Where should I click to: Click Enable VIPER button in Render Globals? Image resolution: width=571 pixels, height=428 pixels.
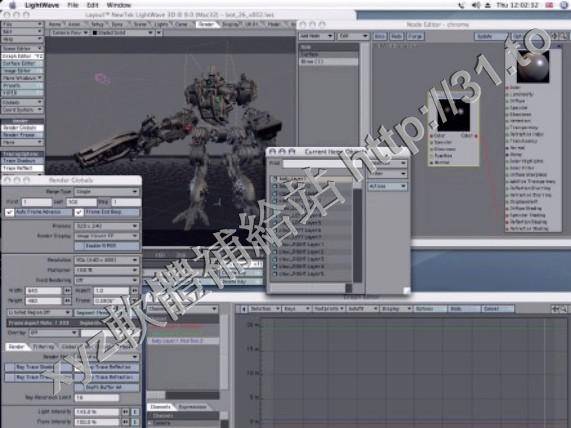tap(106, 246)
